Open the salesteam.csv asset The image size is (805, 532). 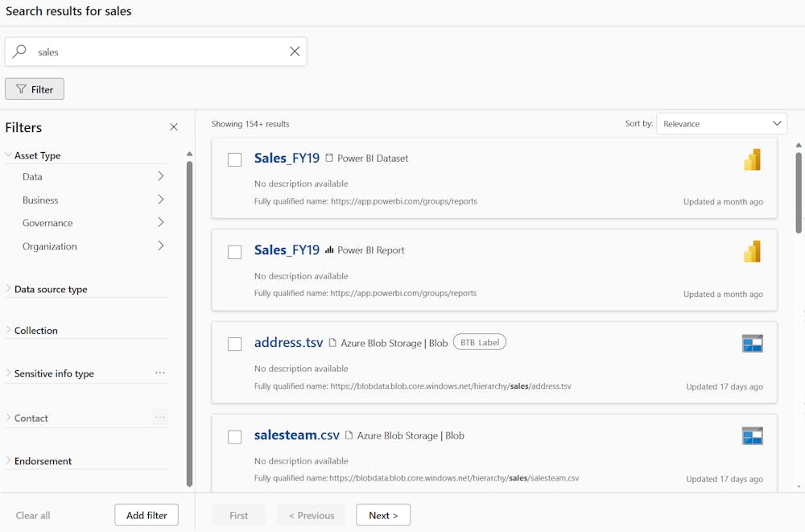tap(297, 435)
